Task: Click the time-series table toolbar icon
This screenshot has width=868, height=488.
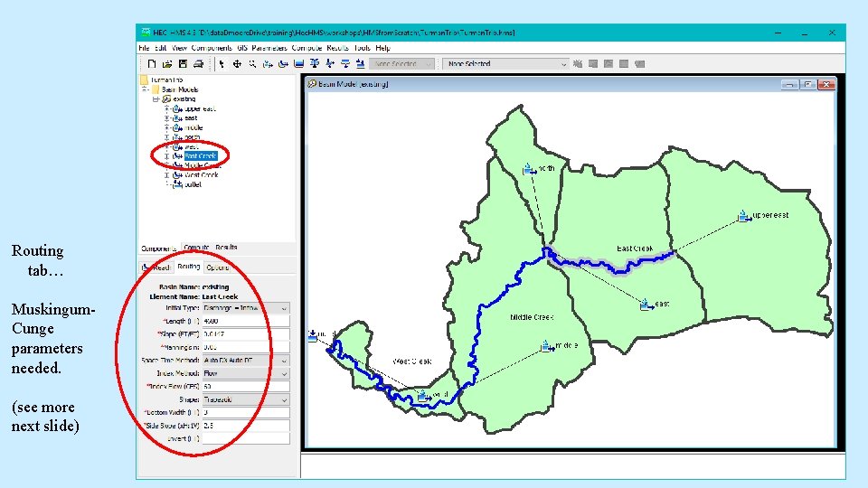Action: coord(640,64)
